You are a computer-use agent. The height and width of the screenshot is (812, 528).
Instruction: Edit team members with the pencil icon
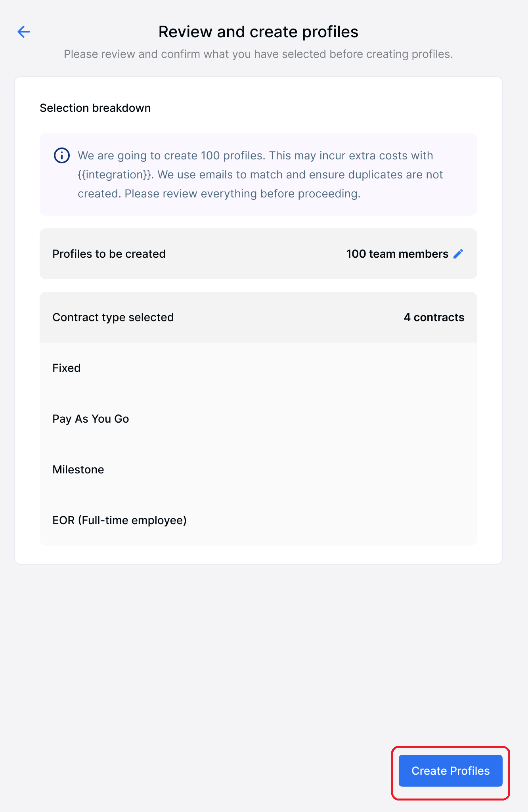[x=458, y=254]
